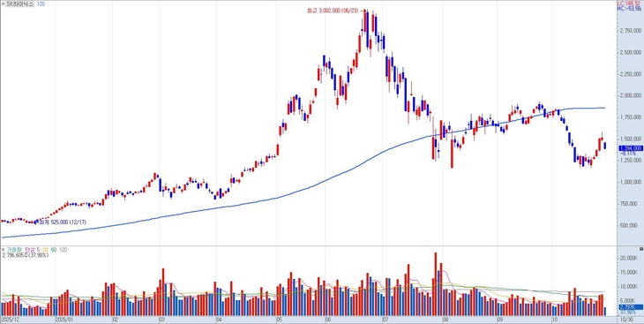This screenshot has width=644, height=324.
Task: Click the 2,250,000 price axis label
Action: tap(632, 74)
